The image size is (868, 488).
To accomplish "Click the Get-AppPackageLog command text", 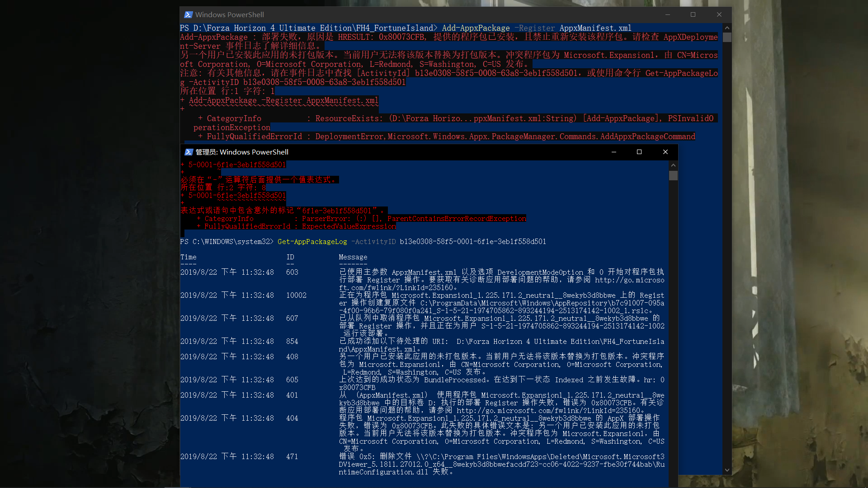I will (x=312, y=242).
